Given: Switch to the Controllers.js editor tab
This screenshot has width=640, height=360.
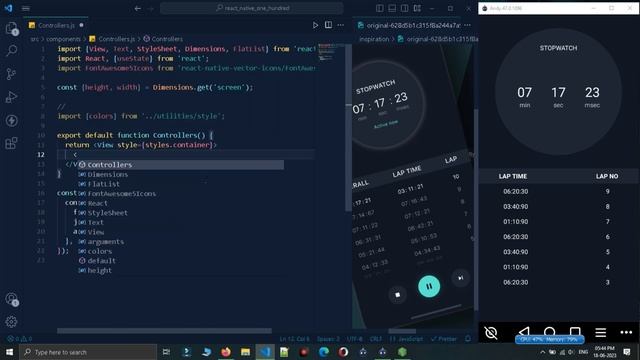Looking at the screenshot, I should 56,25.
